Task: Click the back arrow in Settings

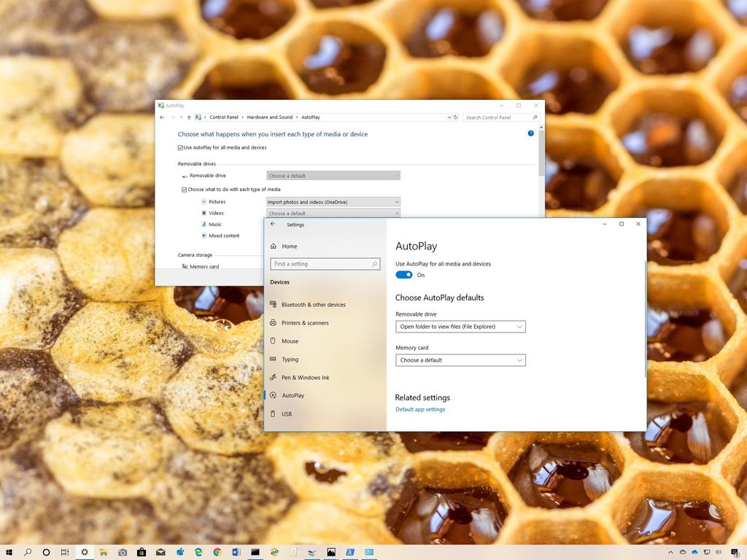Action: (x=272, y=225)
